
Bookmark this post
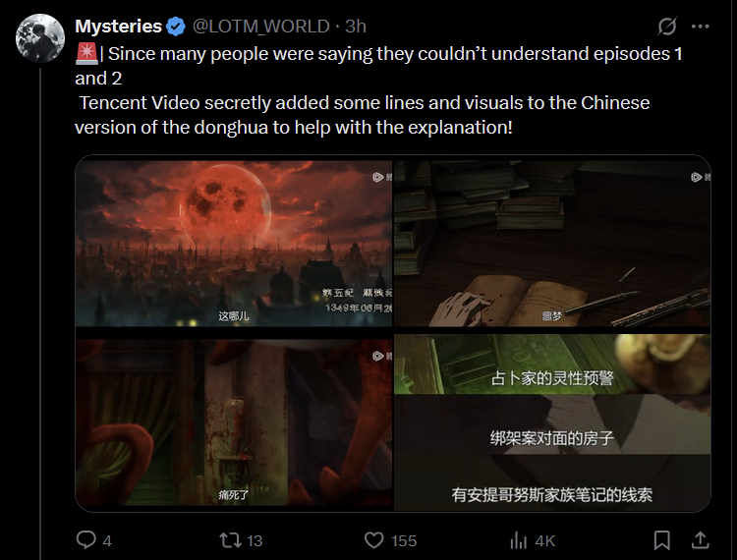[661, 540]
